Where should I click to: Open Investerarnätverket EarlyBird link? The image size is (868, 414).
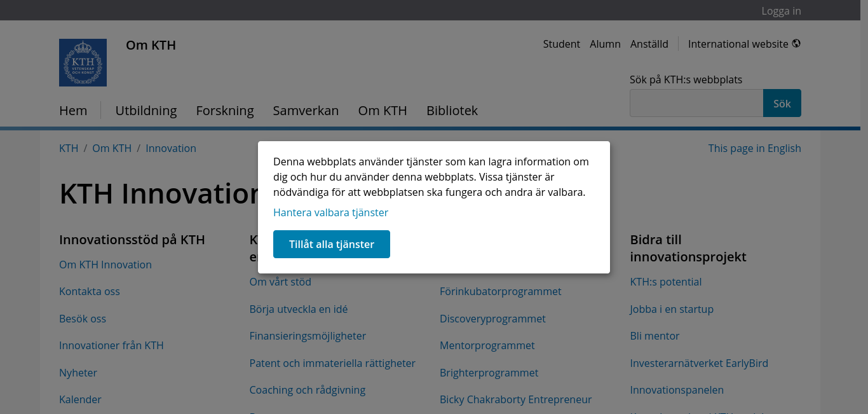[x=699, y=363]
